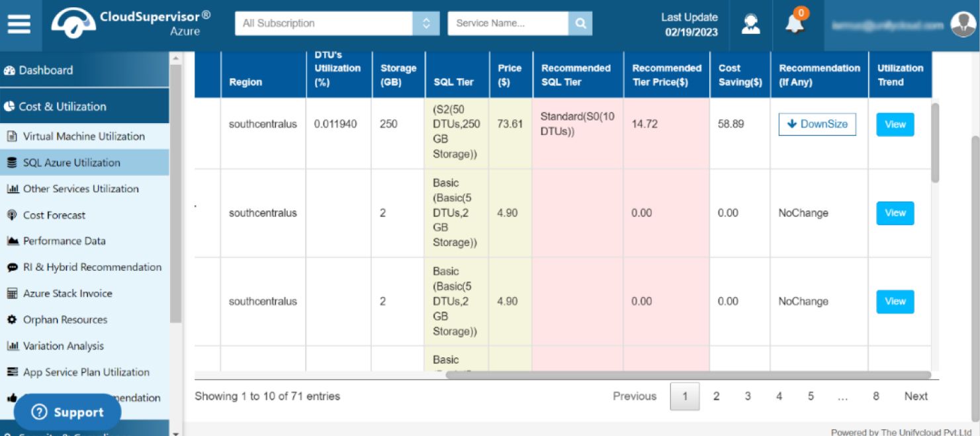This screenshot has height=436, width=980.
Task: Click the Dashboard gauge icon
Action: coord(9,70)
